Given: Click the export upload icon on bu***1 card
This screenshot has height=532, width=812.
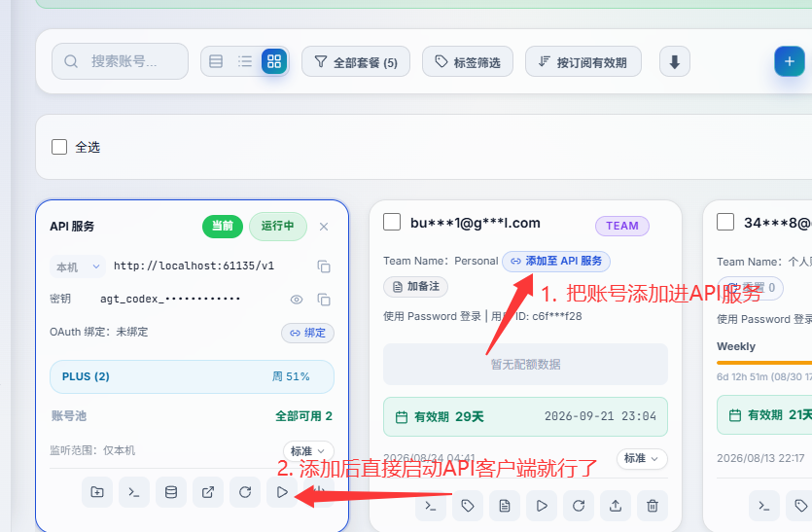Looking at the screenshot, I should [616, 506].
